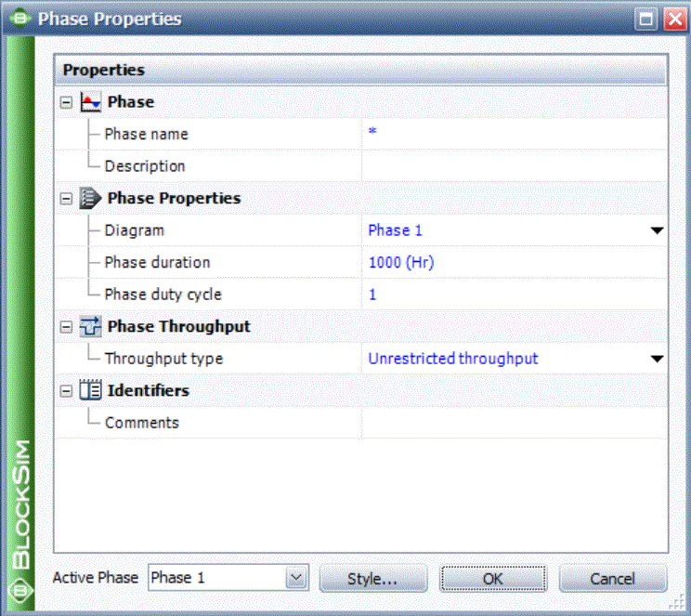Click the Phase category chart icon
Image resolution: width=691 pixels, height=616 pixels.
(x=90, y=102)
